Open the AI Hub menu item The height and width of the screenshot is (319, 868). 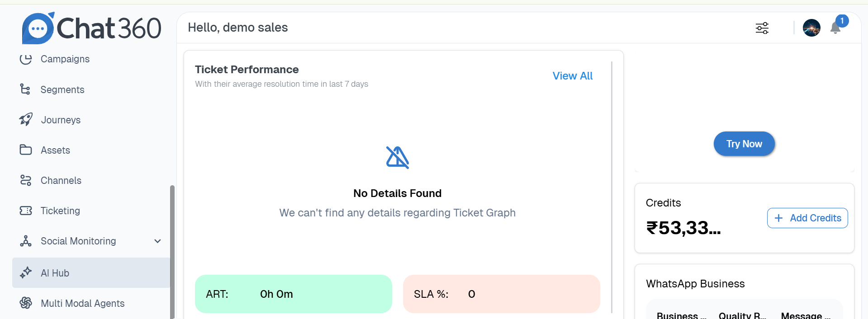(55, 273)
